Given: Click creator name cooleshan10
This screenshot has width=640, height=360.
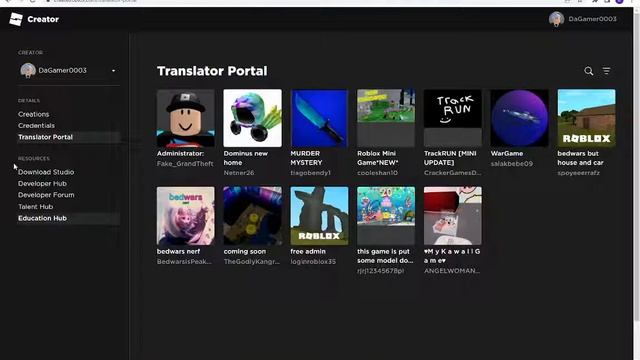Looking at the screenshot, I should (x=377, y=173).
